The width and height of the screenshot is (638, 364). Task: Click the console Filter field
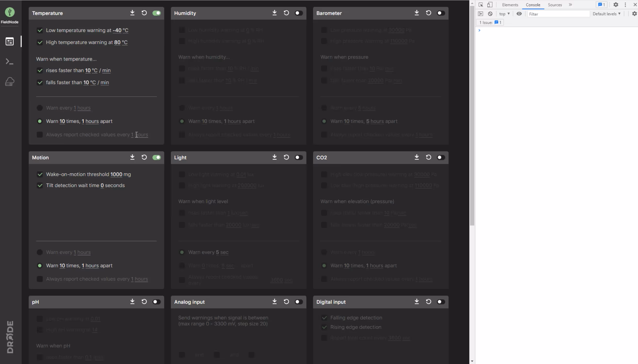(x=558, y=14)
